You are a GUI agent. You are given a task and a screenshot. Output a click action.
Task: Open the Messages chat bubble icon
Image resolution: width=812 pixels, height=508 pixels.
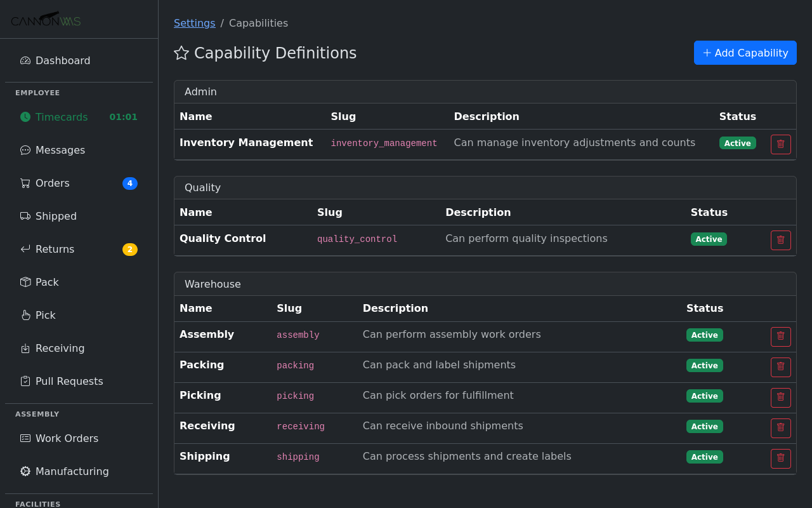pyautogui.click(x=25, y=150)
